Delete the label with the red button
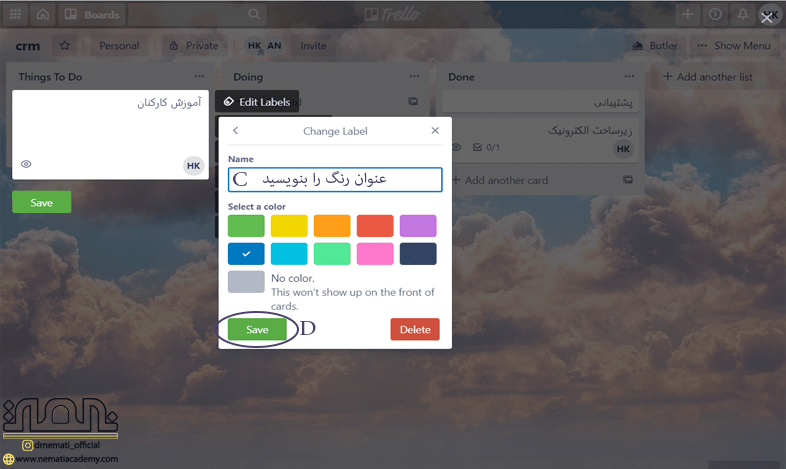 click(415, 329)
